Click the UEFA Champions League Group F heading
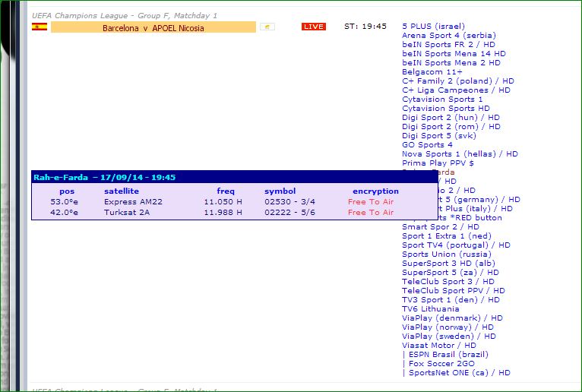Screen dimensions: 582x392 click(x=125, y=16)
